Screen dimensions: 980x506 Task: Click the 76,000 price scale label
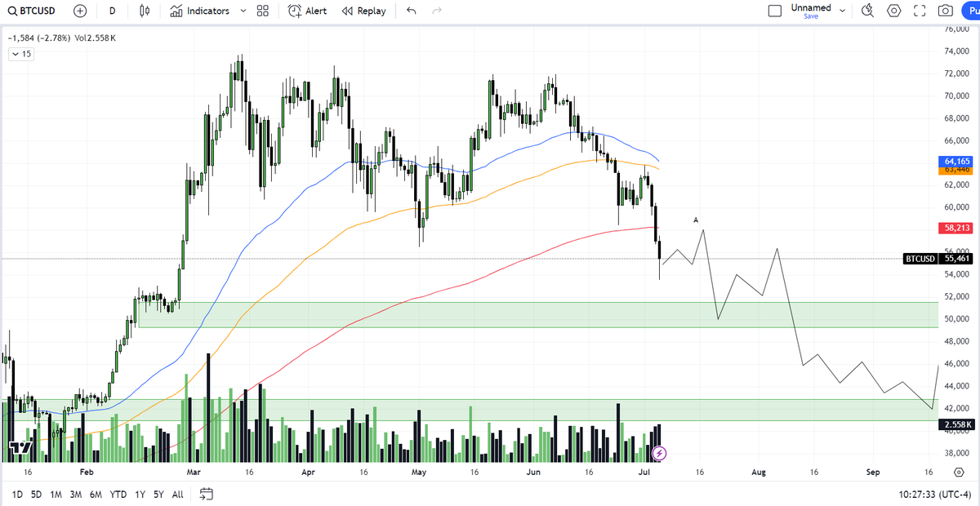pos(955,29)
